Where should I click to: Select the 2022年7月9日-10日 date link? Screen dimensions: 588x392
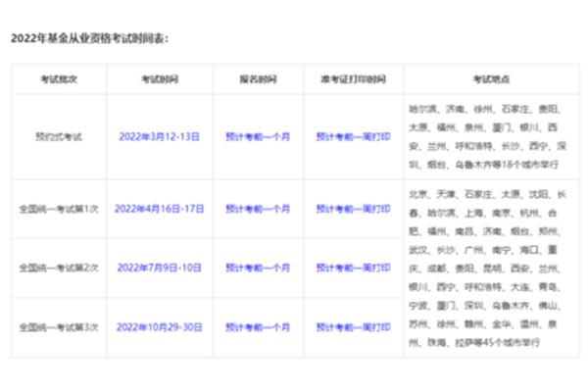pyautogui.click(x=159, y=268)
